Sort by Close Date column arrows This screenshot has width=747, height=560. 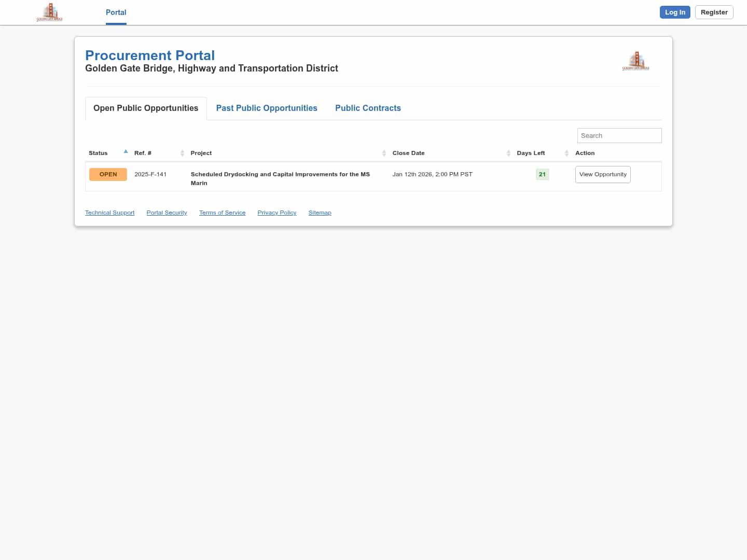(x=508, y=153)
